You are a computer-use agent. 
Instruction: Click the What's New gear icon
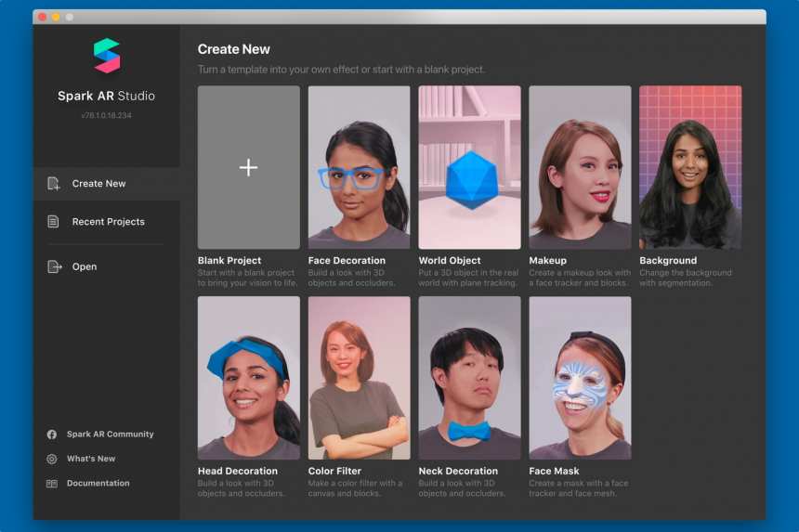pos(52,459)
